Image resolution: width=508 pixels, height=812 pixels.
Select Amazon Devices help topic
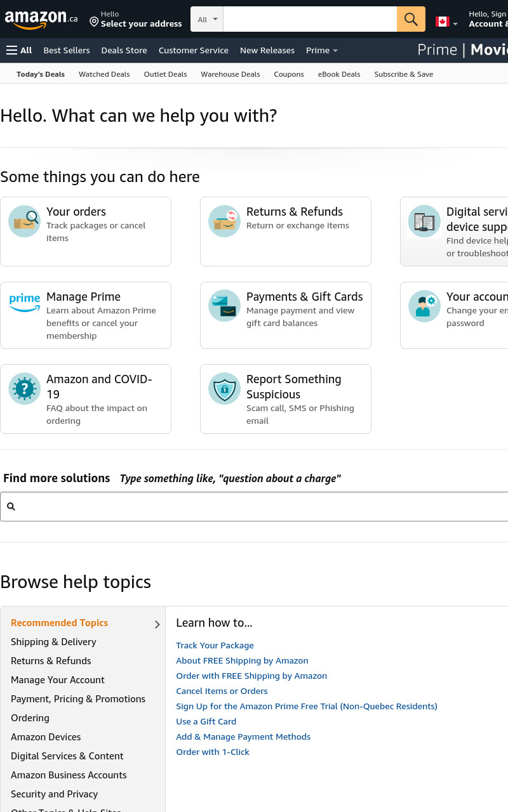(x=46, y=737)
